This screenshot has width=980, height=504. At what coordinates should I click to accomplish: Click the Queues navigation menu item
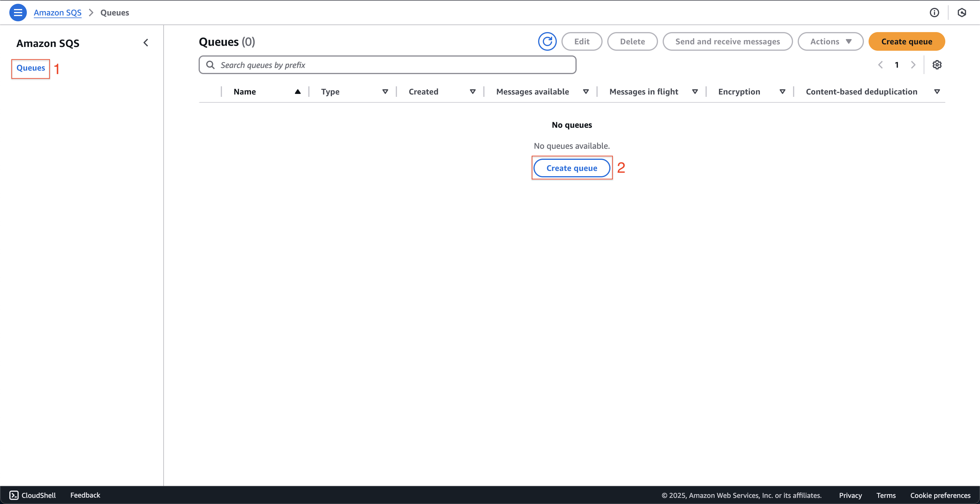click(x=31, y=67)
